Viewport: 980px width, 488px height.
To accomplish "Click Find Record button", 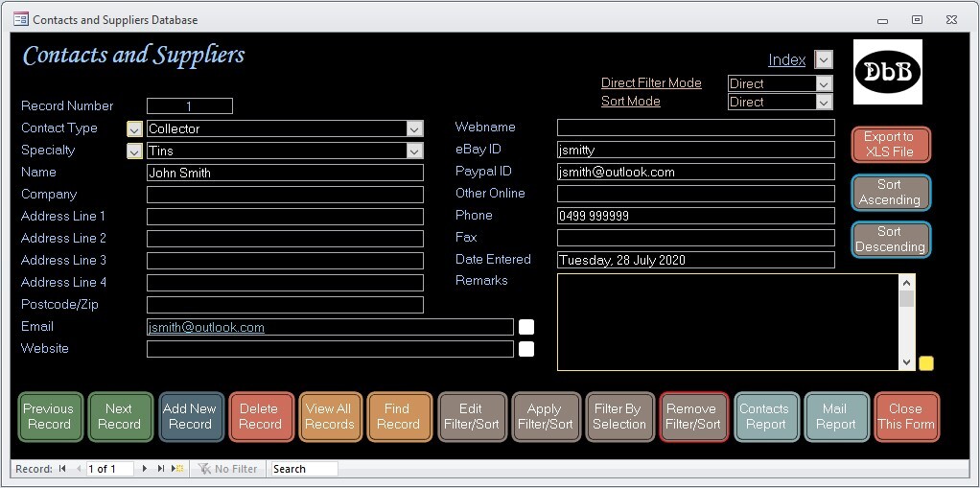I will [399, 417].
